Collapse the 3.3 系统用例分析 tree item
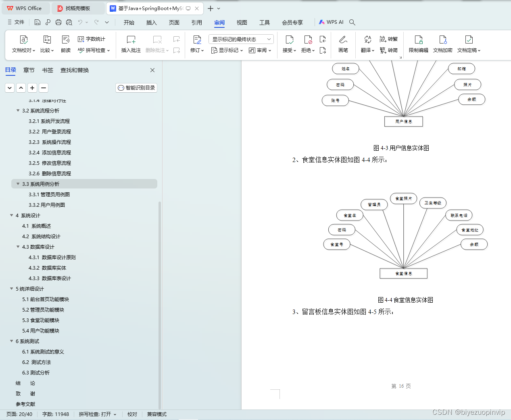The image size is (511, 420). point(17,183)
